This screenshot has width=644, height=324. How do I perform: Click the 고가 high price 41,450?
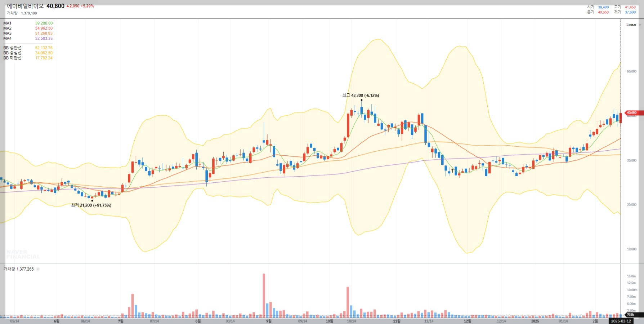(630, 7)
